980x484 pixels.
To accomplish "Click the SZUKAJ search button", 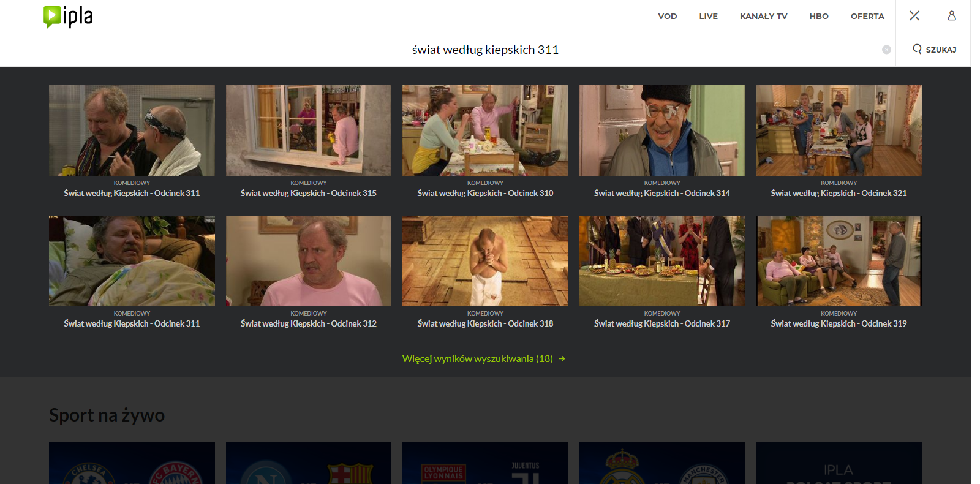I will point(934,50).
